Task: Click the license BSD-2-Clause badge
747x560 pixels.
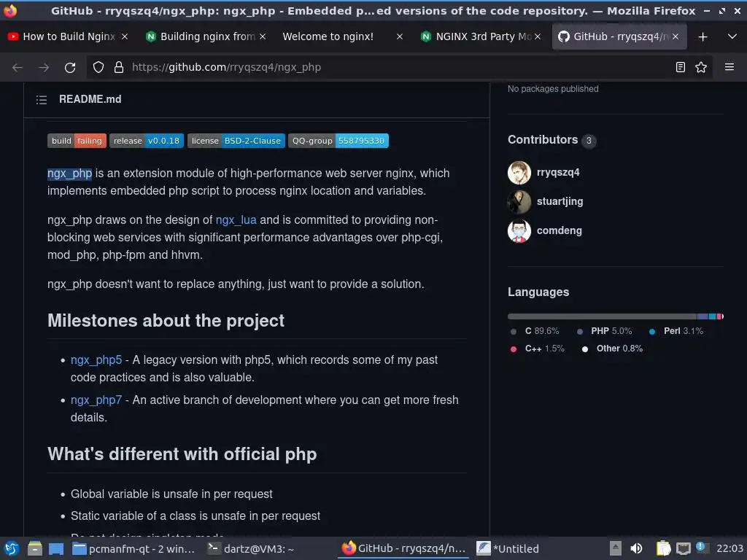Action: point(236,141)
